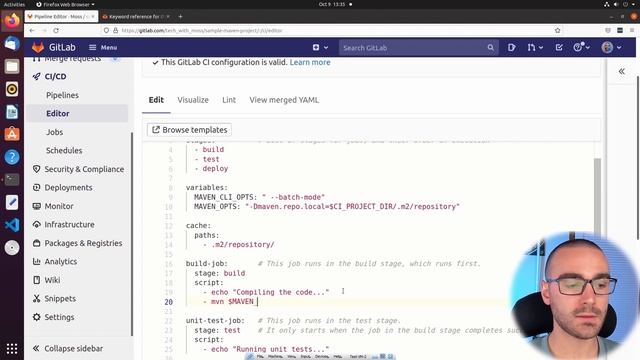Click the address bar URL
Screen dimensions: 640x360
202,31
